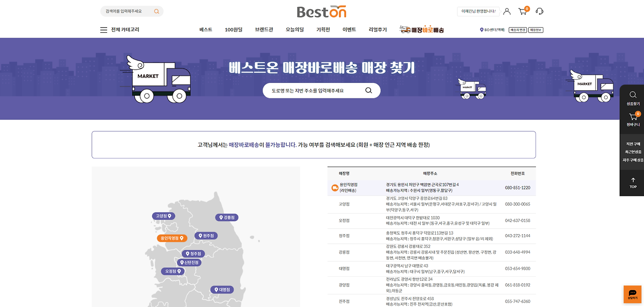Open the 오늘의딜 menu

(x=295, y=30)
